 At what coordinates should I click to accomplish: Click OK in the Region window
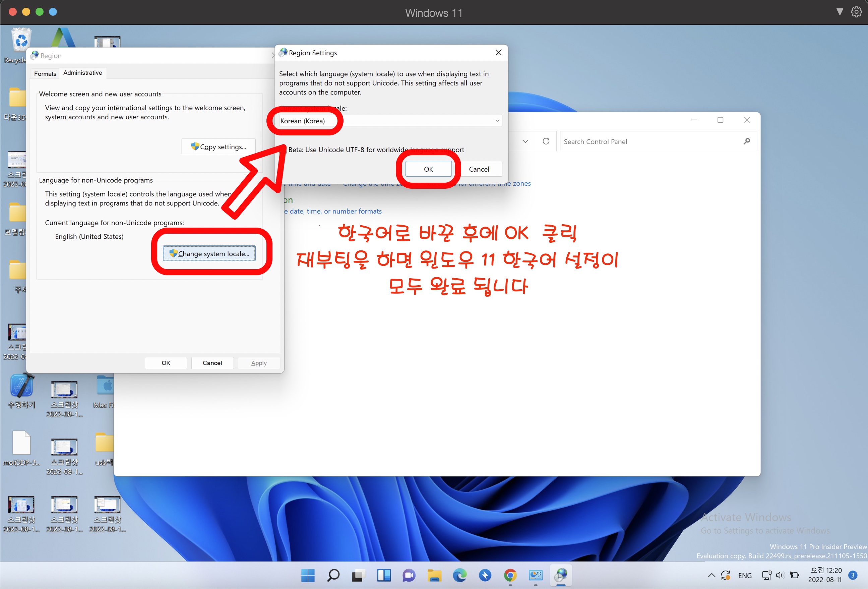[x=166, y=363]
